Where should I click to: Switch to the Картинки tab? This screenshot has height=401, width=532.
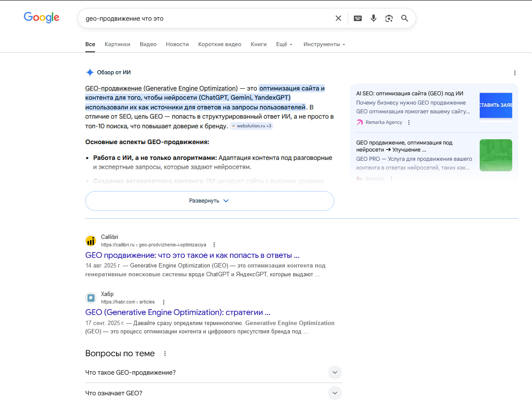point(117,44)
